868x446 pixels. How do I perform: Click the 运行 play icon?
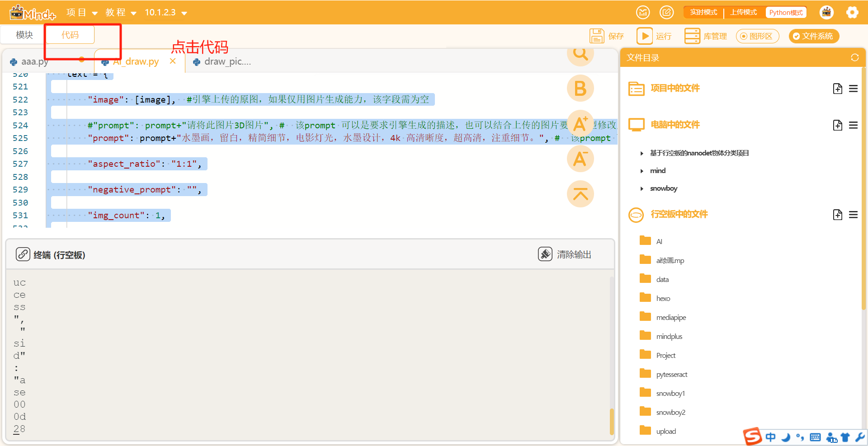(x=644, y=36)
